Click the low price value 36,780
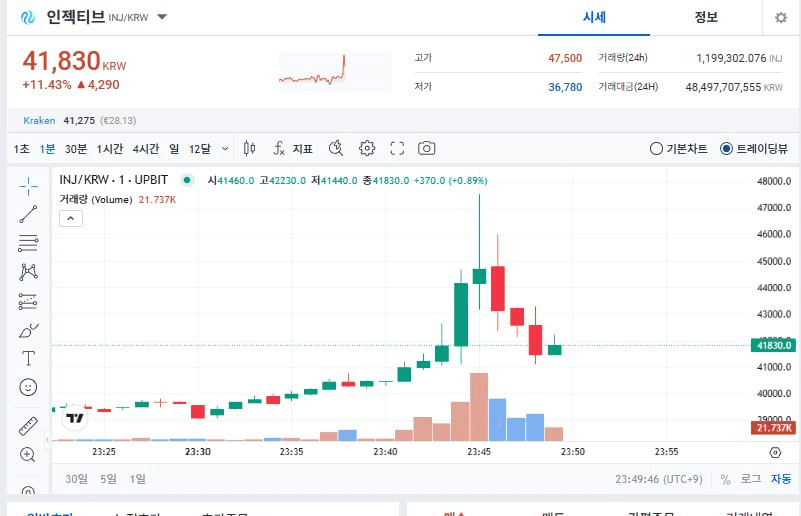801x516 pixels. click(x=565, y=87)
